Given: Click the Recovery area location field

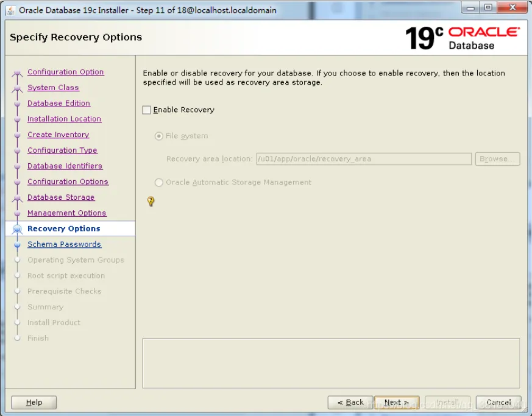Looking at the screenshot, I should pyautogui.click(x=364, y=159).
